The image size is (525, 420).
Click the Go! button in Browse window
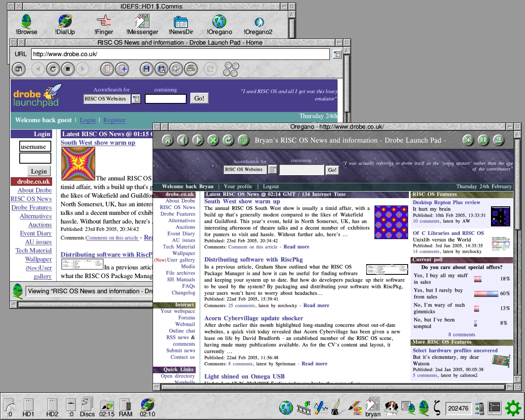(x=199, y=98)
